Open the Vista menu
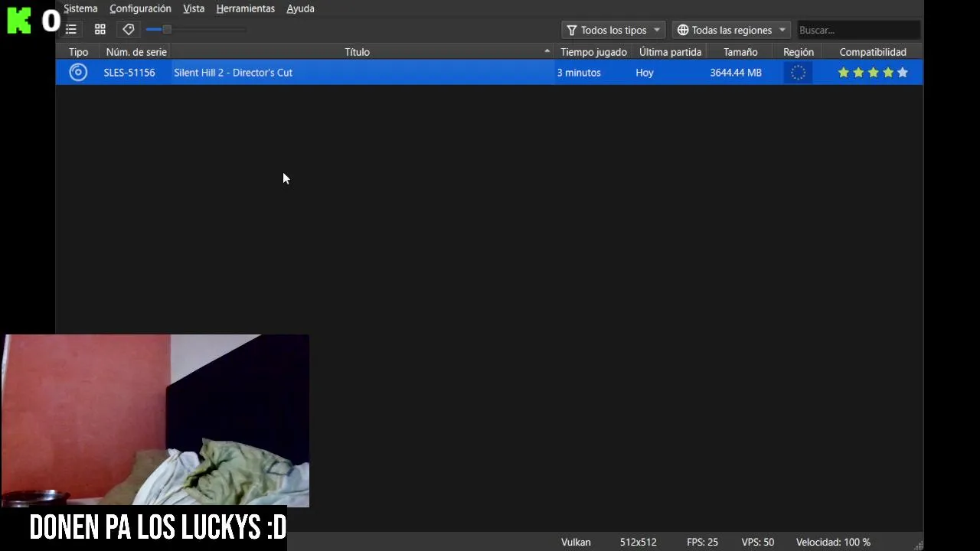Viewport: 980px width, 551px height. (194, 8)
